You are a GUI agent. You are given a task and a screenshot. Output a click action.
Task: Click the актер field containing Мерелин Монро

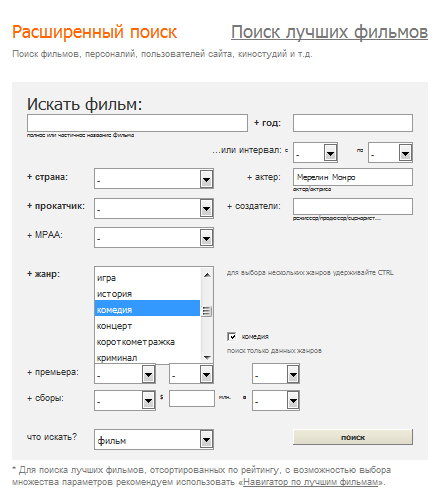353,177
